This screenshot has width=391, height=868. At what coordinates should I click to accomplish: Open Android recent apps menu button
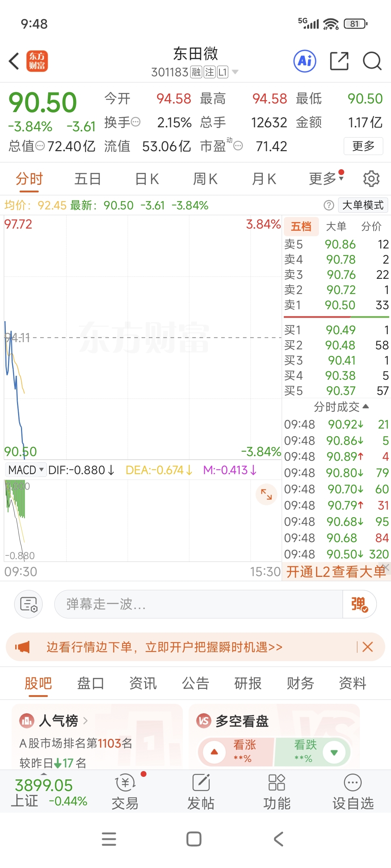click(x=109, y=839)
